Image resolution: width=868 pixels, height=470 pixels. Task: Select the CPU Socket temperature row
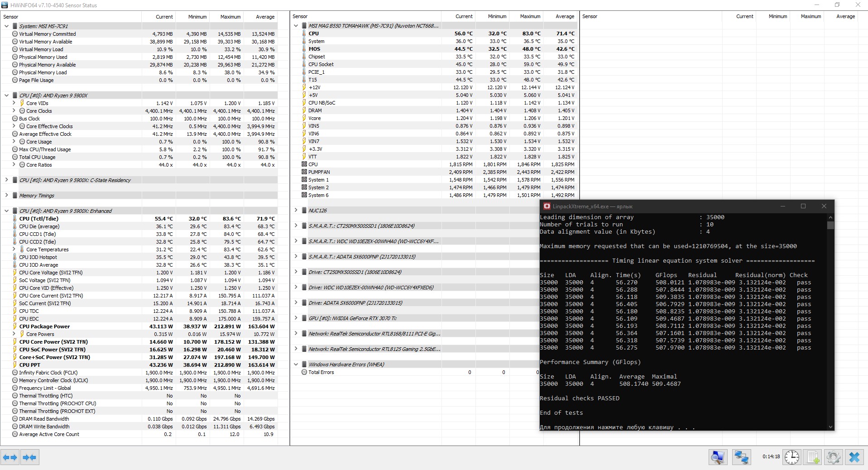[434, 64]
